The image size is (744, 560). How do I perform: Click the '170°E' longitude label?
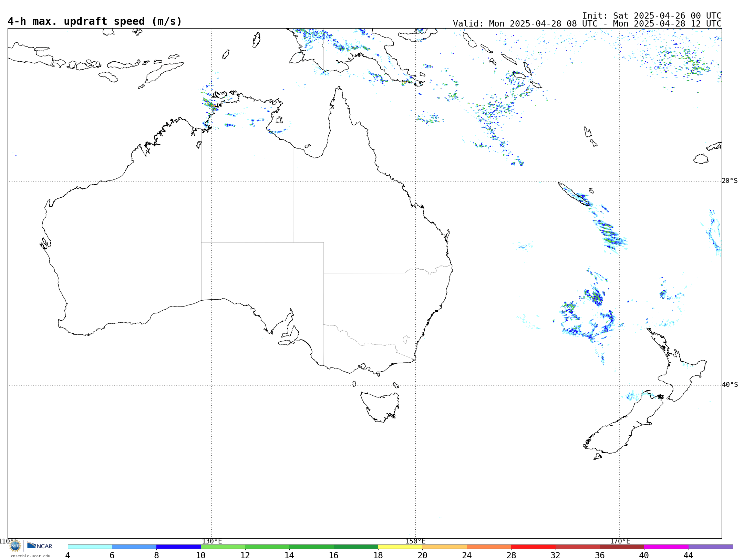tap(620, 541)
